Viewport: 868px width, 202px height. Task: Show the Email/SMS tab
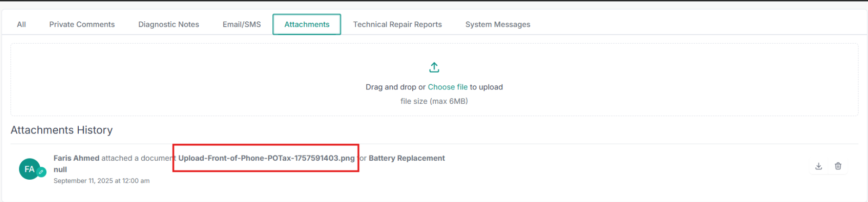(x=242, y=25)
